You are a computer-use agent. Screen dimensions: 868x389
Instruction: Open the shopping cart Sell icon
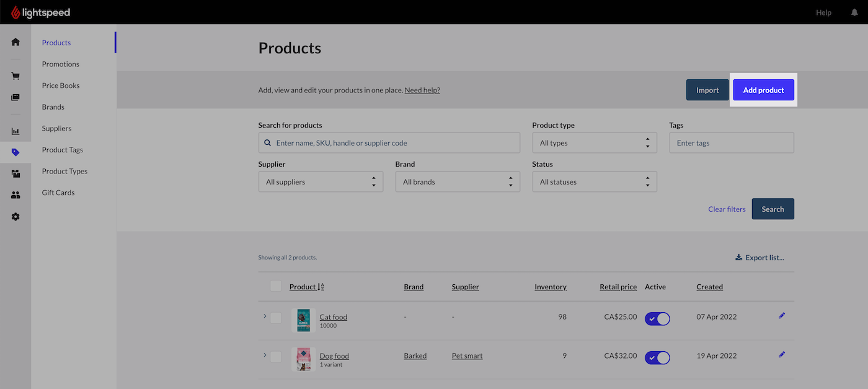(x=15, y=76)
